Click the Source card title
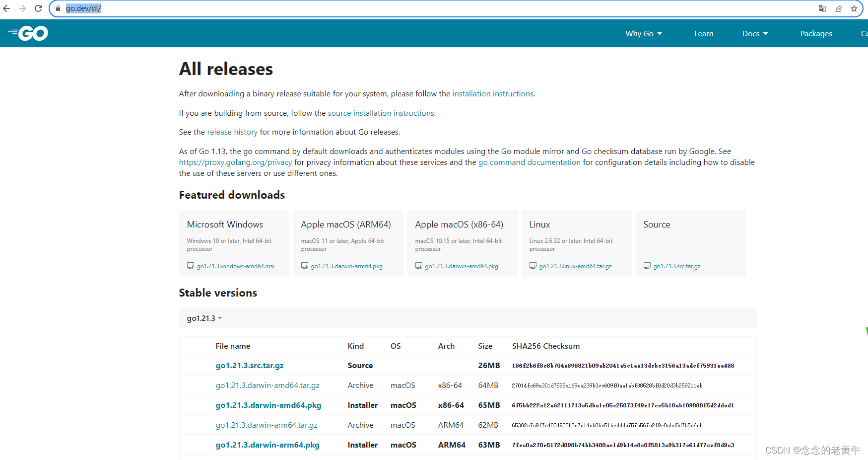Screen dimensions: 868x460 657,225
